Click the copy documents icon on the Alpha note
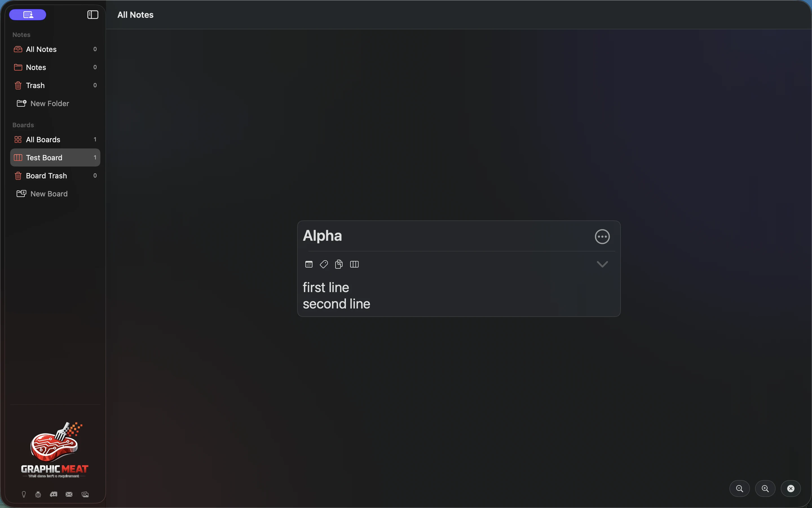Screen dimensions: 812x508 [x=339, y=264]
